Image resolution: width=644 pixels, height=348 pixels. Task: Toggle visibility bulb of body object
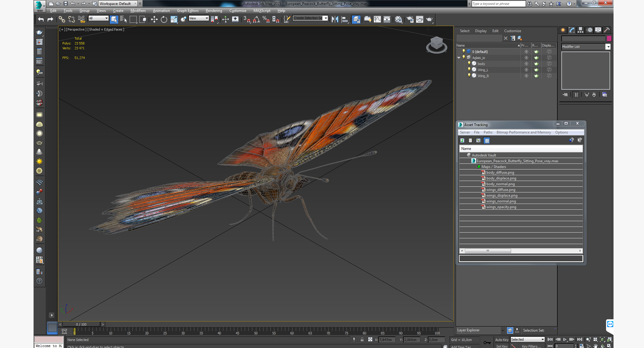point(469,64)
